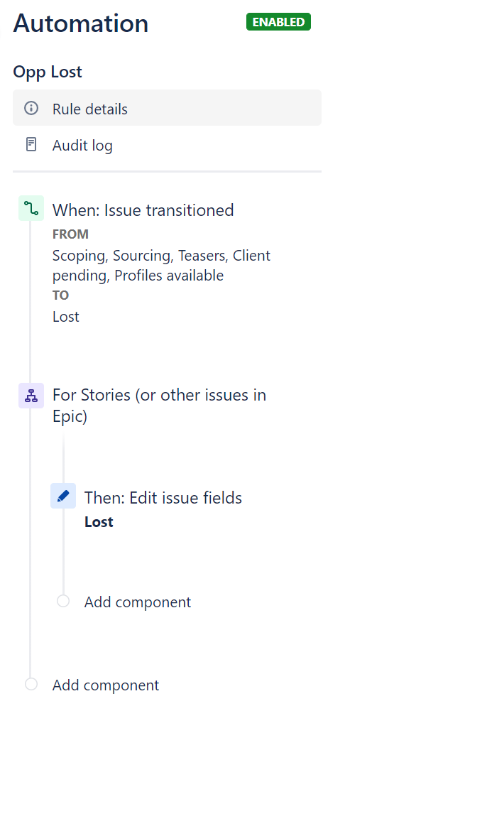Open the Rule details section
This screenshot has width=504, height=831.
(x=167, y=108)
